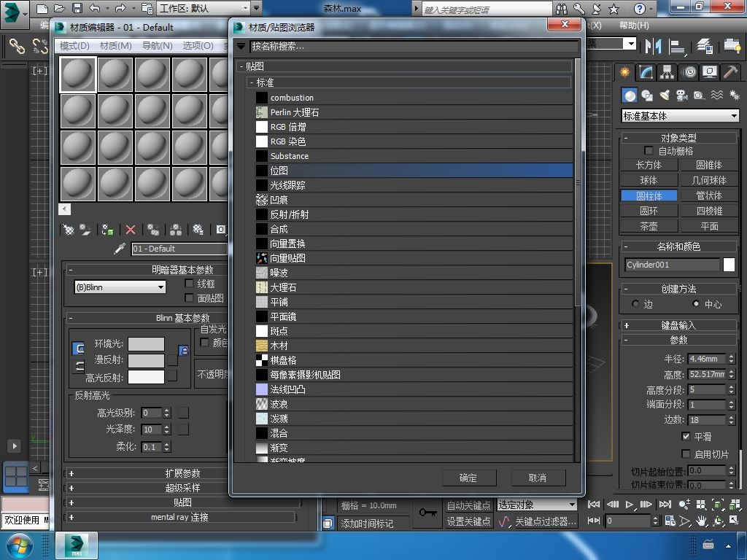This screenshot has height=560, width=747.
Task: Open the 材质(M) menu
Action: (x=116, y=46)
